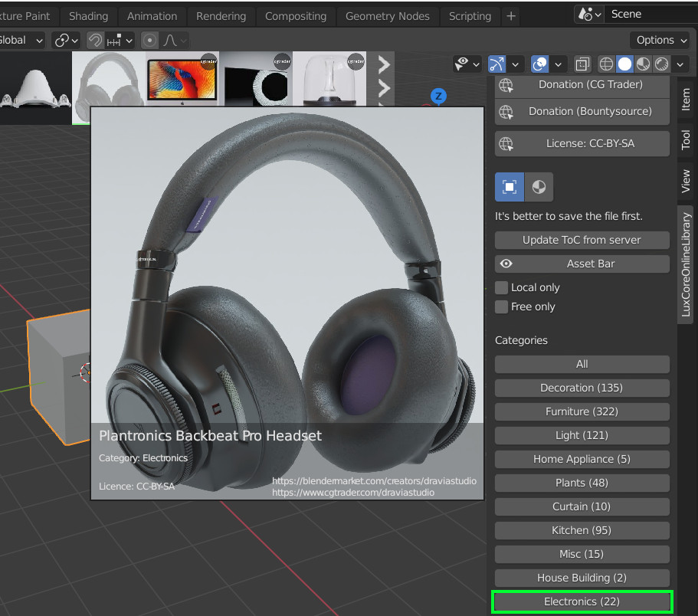This screenshot has height=616, width=698.
Task: Enable the Free only checkbox
Action: (x=502, y=306)
